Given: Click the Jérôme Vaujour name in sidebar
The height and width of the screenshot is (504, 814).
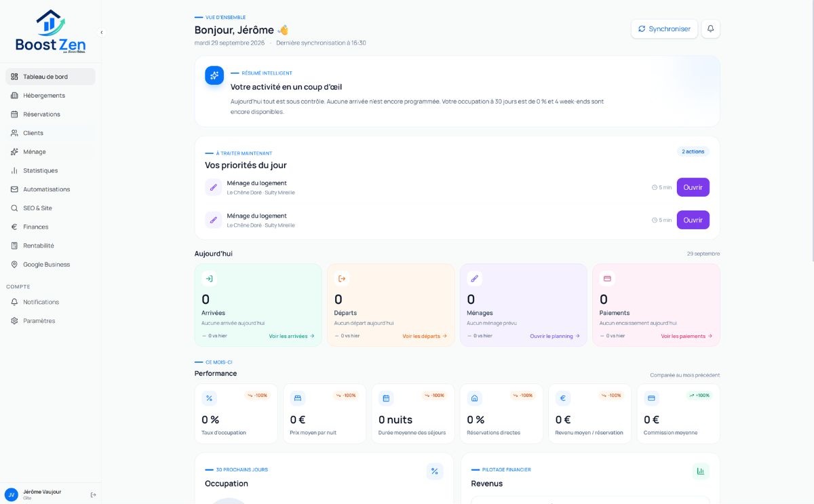Looking at the screenshot, I should pos(42,492).
